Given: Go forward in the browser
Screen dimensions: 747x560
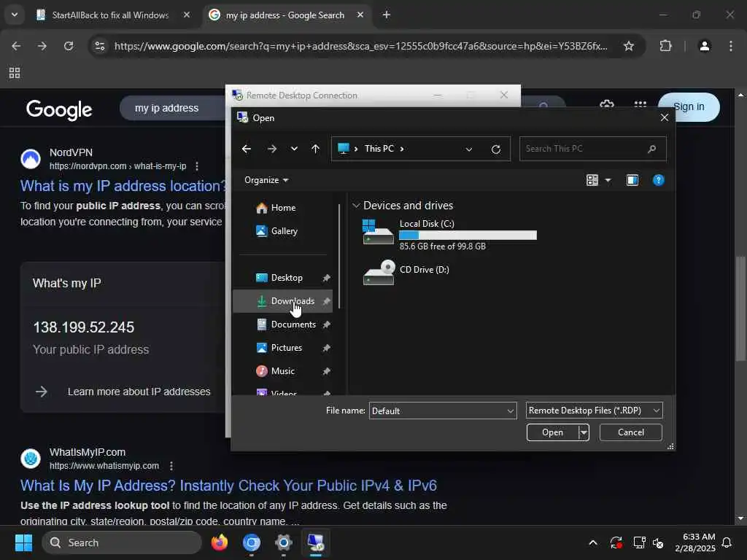Looking at the screenshot, I should click(42, 46).
